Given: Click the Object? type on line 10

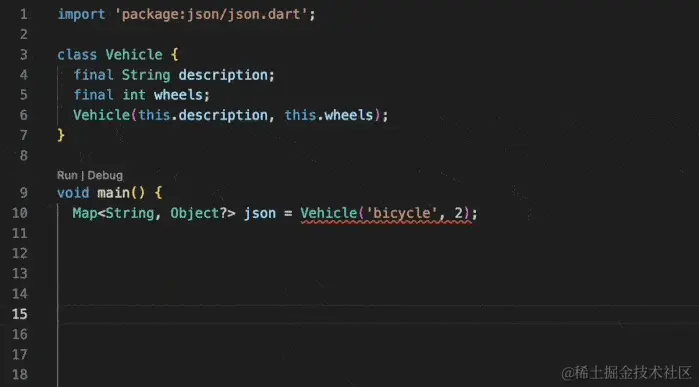Looking at the screenshot, I should click(x=198, y=213).
